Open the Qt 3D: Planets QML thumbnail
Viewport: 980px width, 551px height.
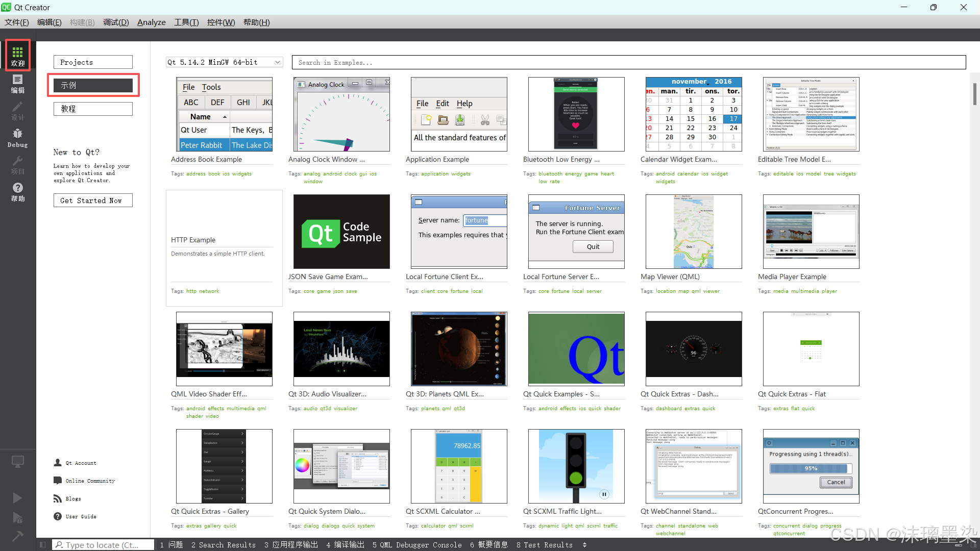(x=459, y=349)
